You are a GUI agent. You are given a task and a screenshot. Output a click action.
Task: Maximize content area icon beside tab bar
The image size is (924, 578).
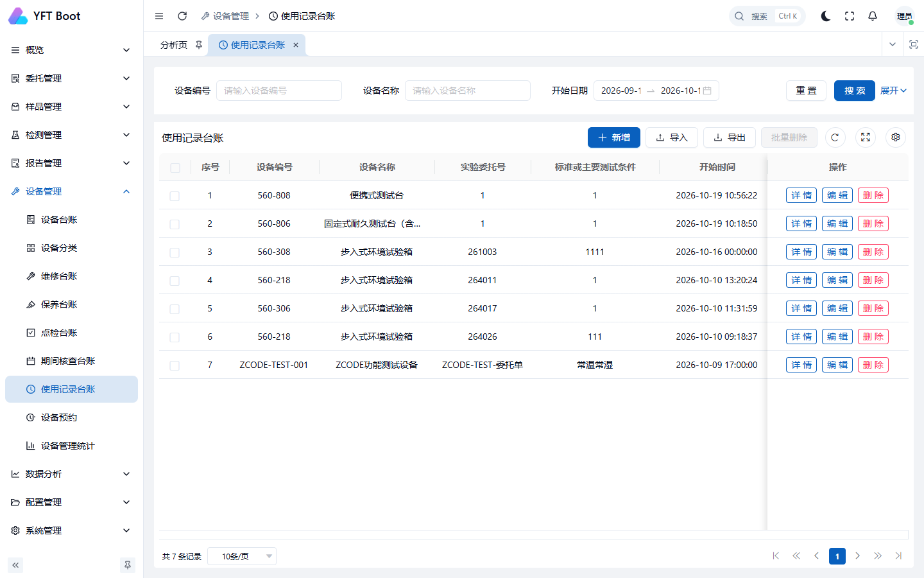914,44
